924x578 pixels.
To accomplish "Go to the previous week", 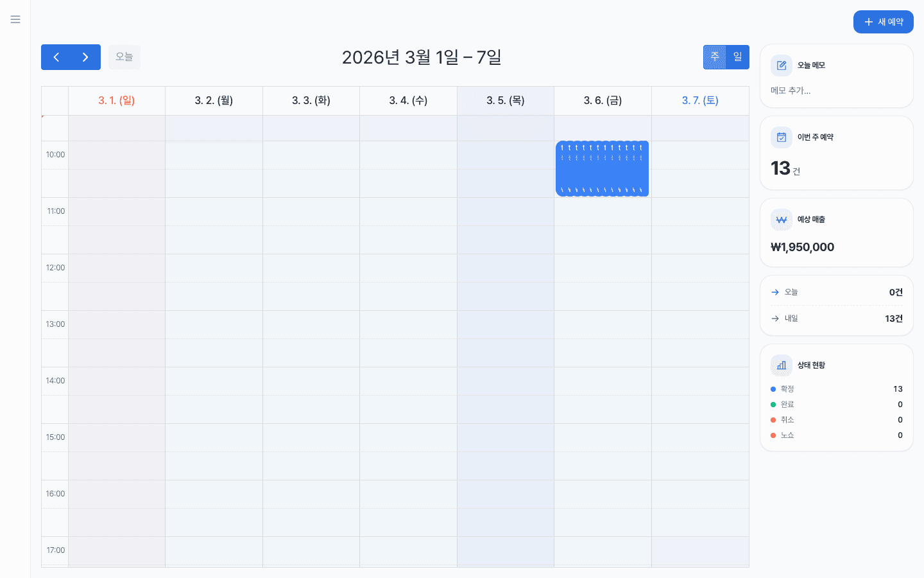I will point(56,57).
